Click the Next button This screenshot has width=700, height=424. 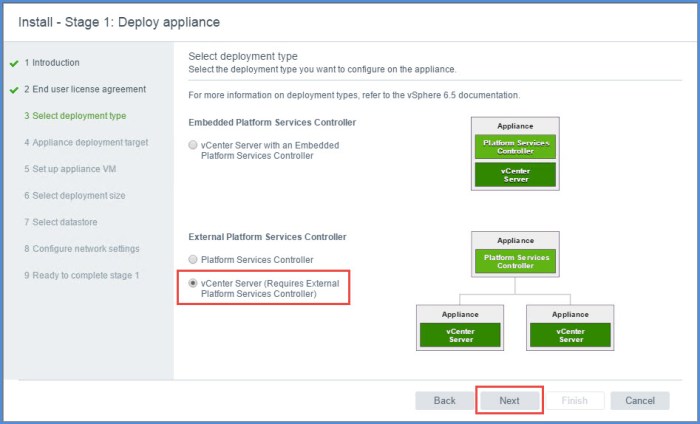pos(509,400)
